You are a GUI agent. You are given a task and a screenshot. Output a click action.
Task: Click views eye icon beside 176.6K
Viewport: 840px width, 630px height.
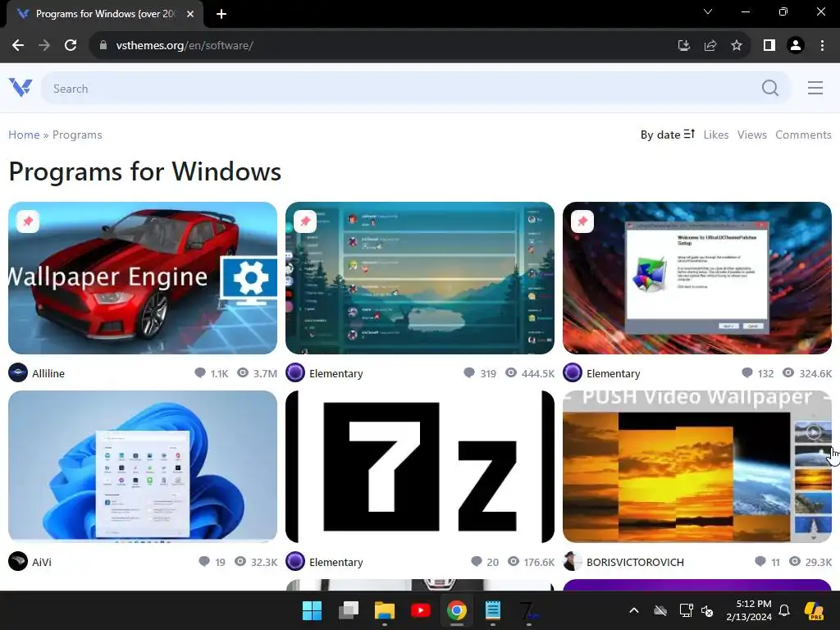514,561
